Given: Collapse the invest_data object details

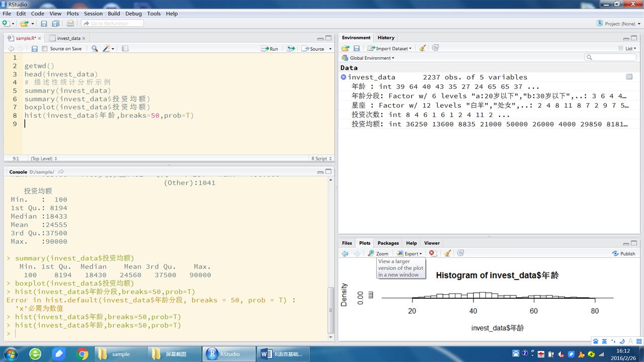Looking at the screenshot, I should pyautogui.click(x=343, y=77).
